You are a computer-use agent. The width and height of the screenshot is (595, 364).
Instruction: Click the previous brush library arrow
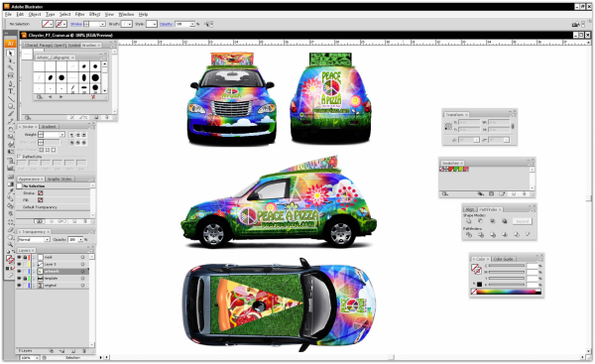pos(50,97)
